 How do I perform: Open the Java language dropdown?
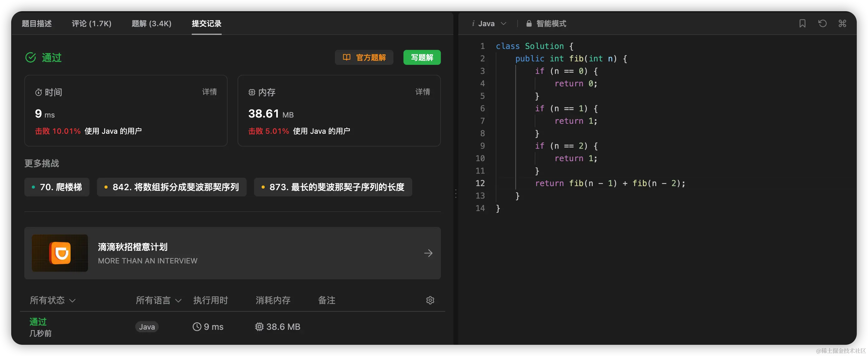coord(489,24)
